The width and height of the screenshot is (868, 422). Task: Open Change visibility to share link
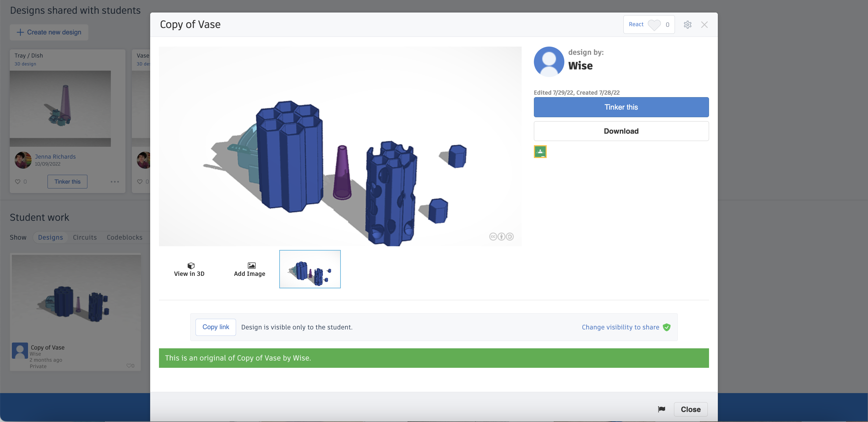[620, 327]
